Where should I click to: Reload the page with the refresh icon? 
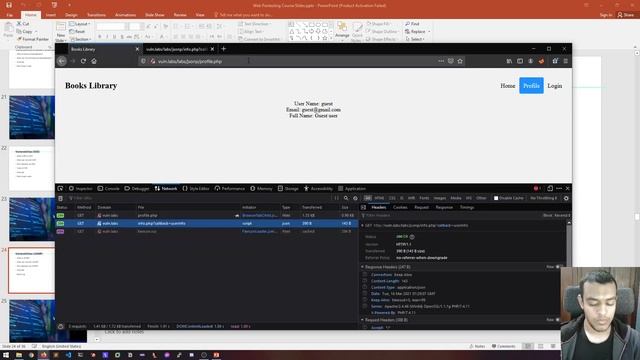tap(83, 61)
